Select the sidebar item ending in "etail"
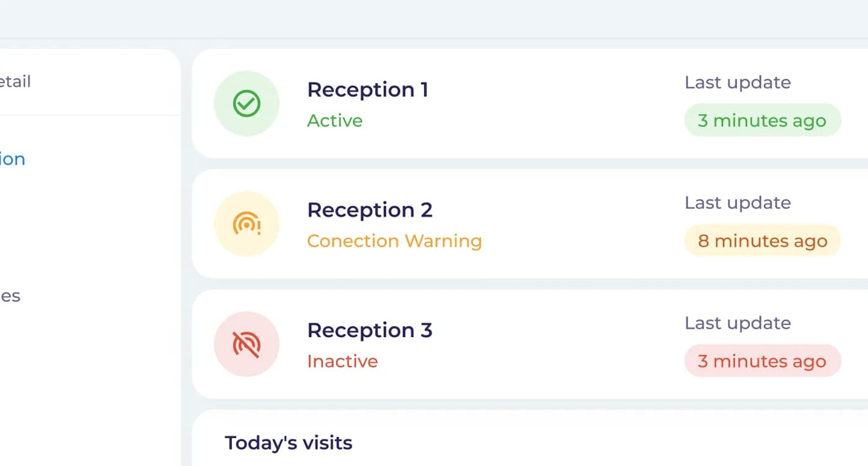868x466 pixels. point(15,82)
